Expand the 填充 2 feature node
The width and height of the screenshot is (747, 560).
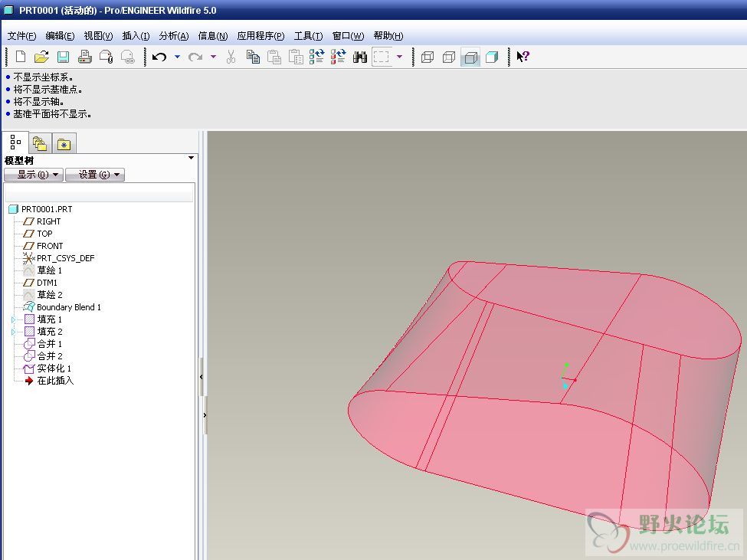pos(13,332)
